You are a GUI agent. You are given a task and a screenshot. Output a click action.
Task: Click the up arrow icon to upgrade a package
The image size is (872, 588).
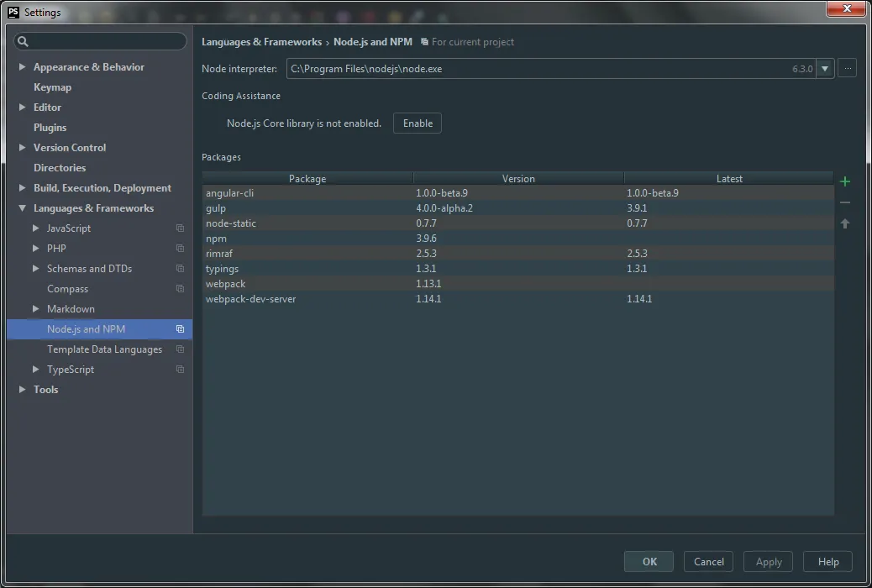pyautogui.click(x=845, y=223)
